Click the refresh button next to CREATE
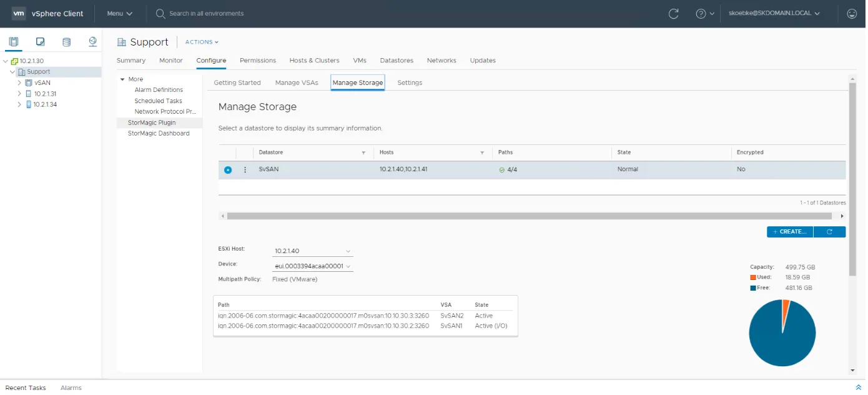Screen dimensions: 868x395 [x=830, y=232]
